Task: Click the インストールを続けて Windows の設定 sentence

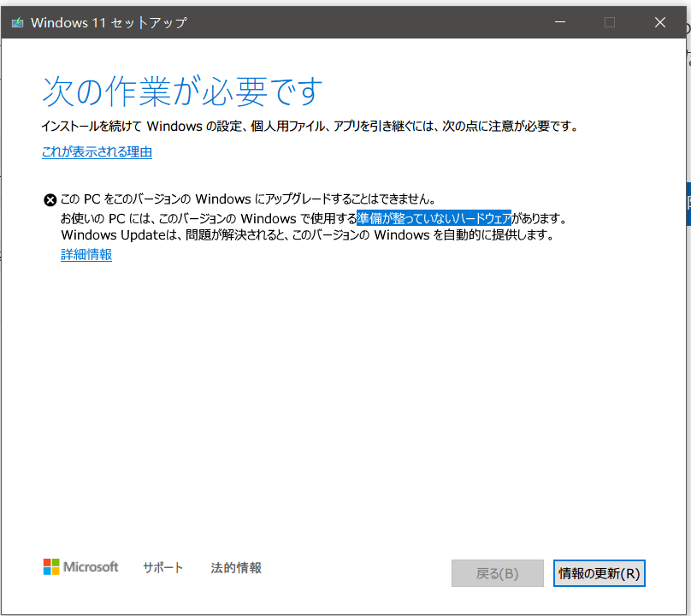Action: (310, 127)
